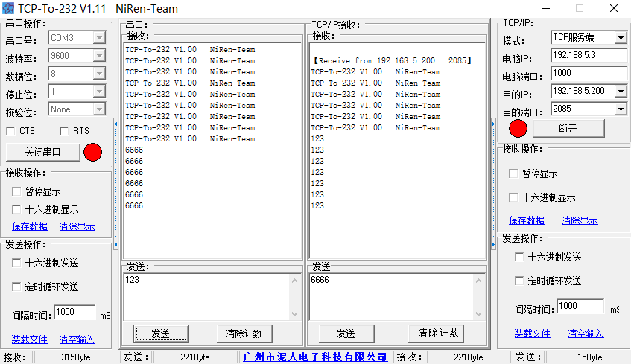Click lower blue arrow on right splitter
Viewport: 631px width, 364px height.
(493, 244)
